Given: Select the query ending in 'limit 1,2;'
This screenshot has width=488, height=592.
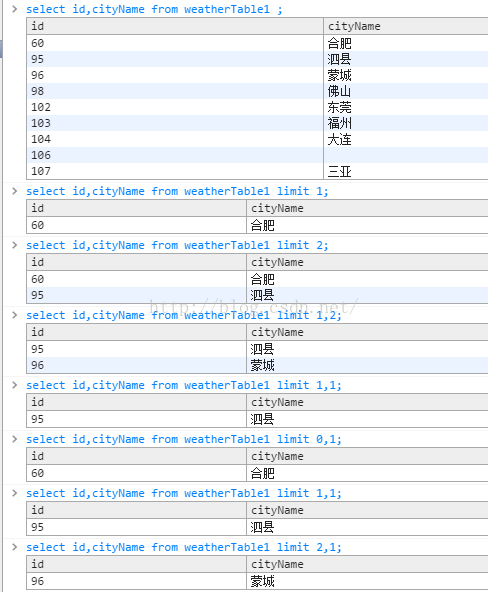Looking at the screenshot, I should click(x=184, y=315).
